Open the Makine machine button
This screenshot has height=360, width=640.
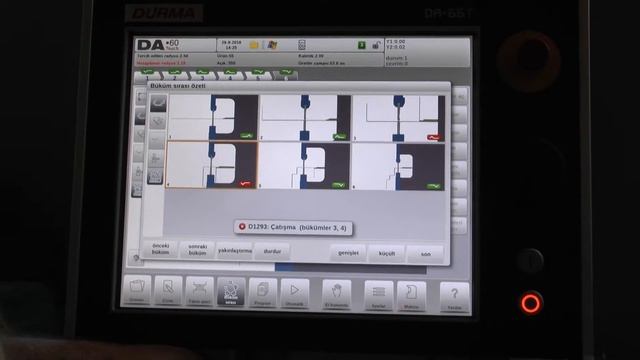click(411, 296)
